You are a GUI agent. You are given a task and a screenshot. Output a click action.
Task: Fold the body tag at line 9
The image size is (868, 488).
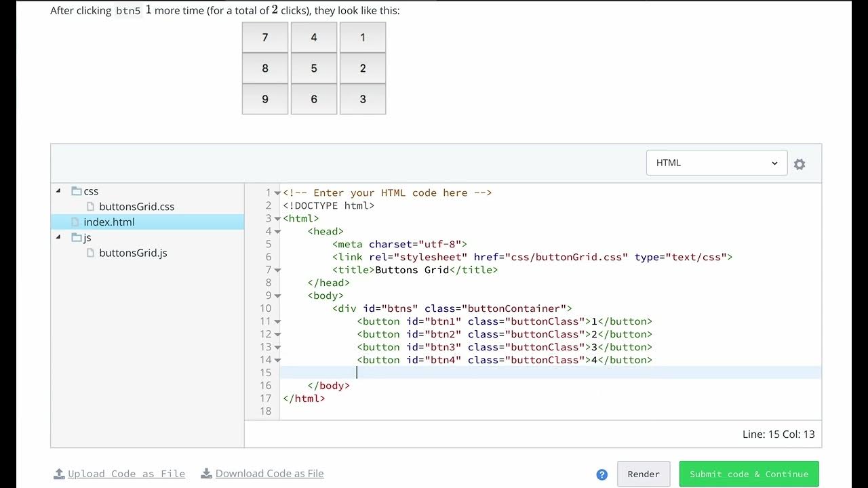[x=277, y=296]
